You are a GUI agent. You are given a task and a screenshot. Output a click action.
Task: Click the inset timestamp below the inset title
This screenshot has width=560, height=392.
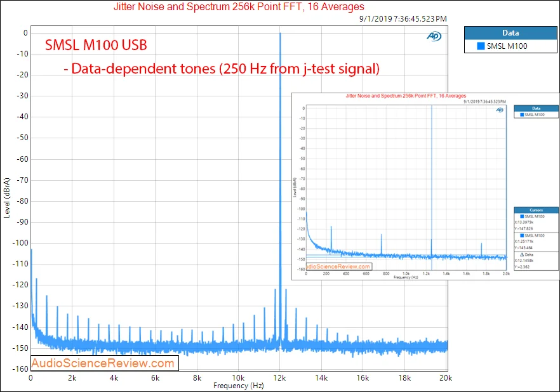coord(484,101)
